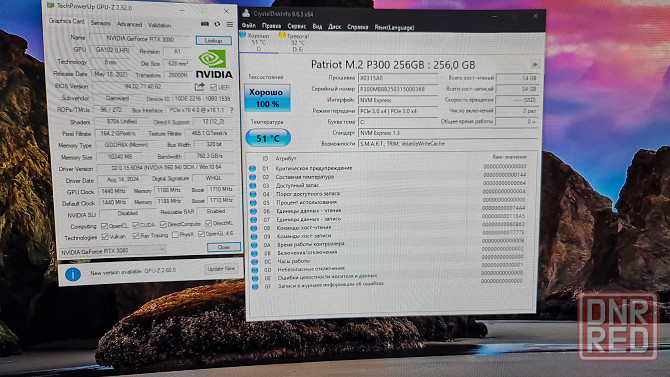Toggle PhysX checkbox
Viewport: 670px width, 377px height.
click(x=175, y=235)
